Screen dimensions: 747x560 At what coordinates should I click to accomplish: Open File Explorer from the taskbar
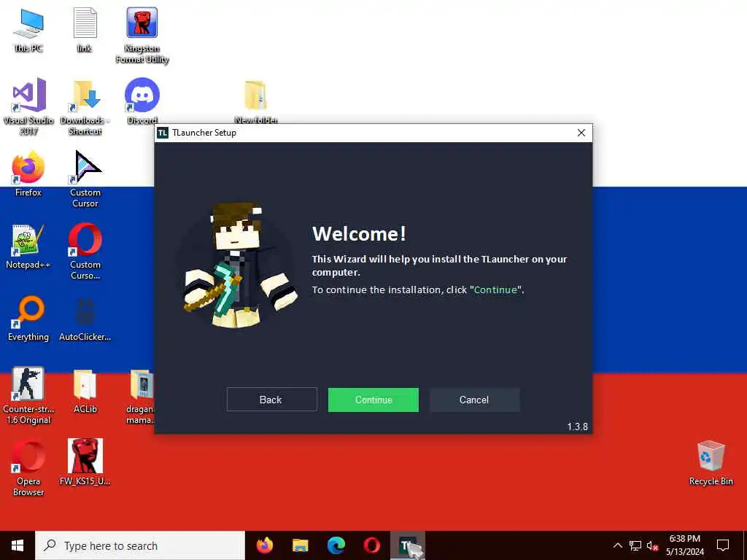(x=300, y=545)
